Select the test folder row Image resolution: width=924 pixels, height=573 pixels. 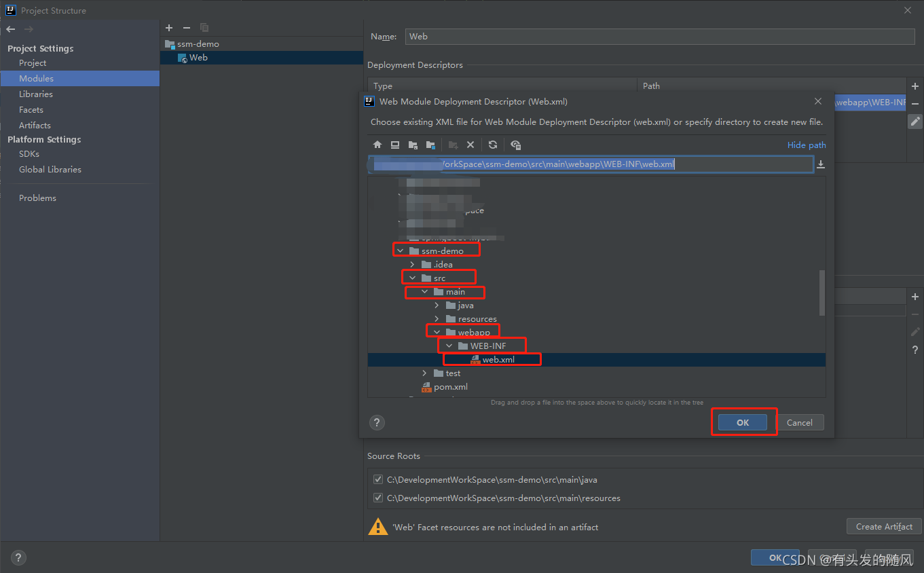(x=597, y=373)
